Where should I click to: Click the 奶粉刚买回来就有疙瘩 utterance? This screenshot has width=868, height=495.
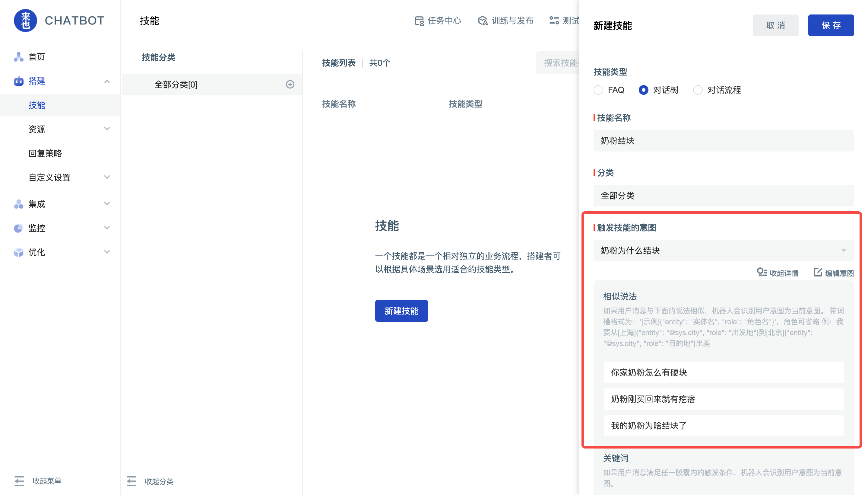[x=723, y=399]
